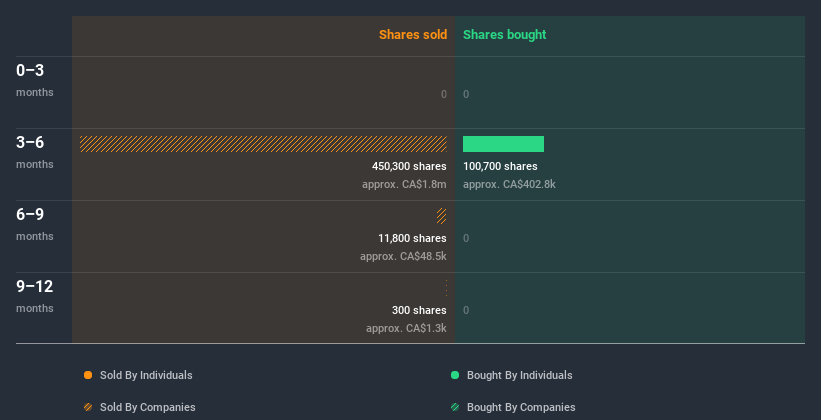821x420 pixels.
Task: Click the approx. CA$1.3k value
Action: tap(406, 328)
